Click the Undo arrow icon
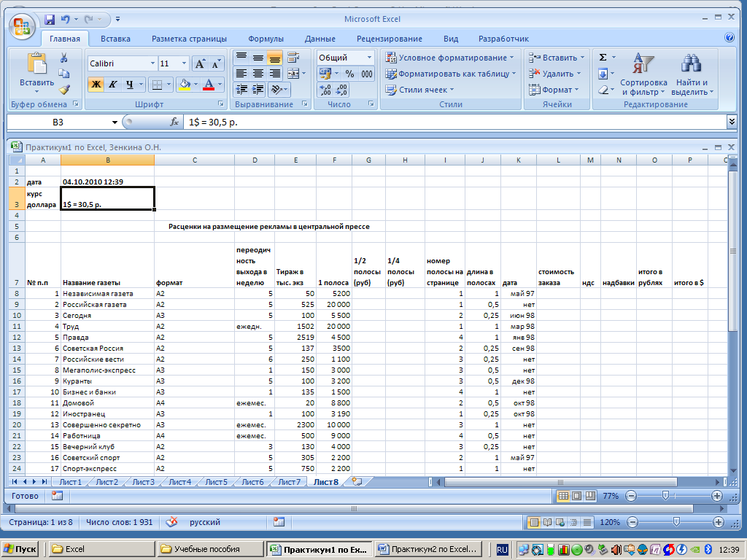Viewport: 747px width, 560px height. (65, 20)
